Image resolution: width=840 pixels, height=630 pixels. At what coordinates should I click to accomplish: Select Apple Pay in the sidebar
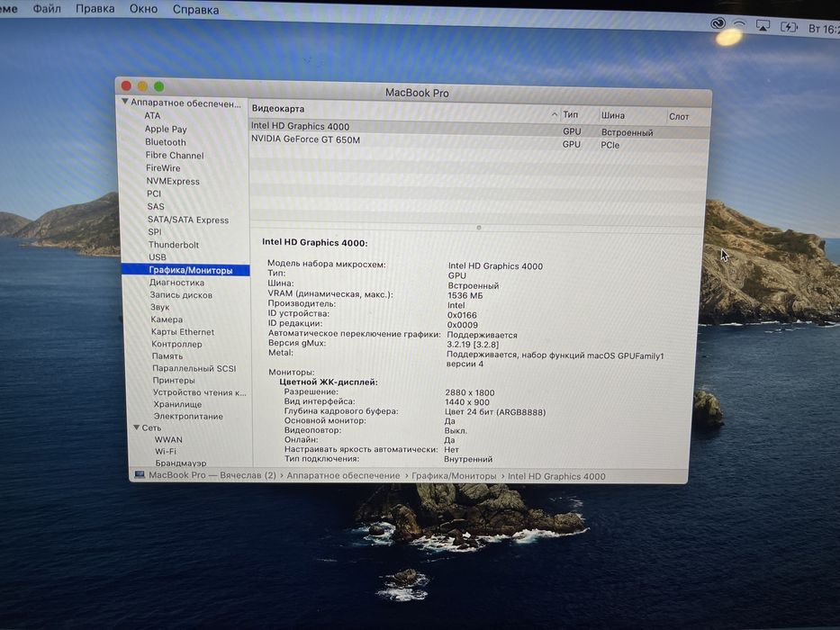pos(166,129)
